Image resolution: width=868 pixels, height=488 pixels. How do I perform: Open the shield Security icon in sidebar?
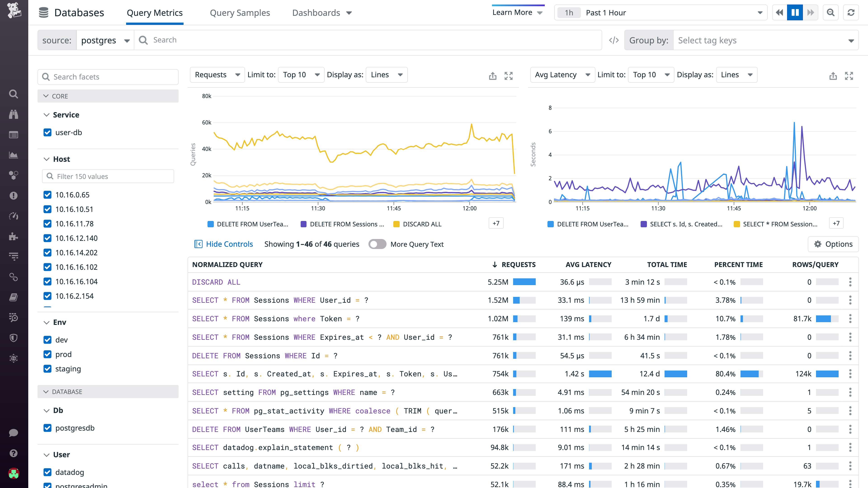click(x=14, y=338)
